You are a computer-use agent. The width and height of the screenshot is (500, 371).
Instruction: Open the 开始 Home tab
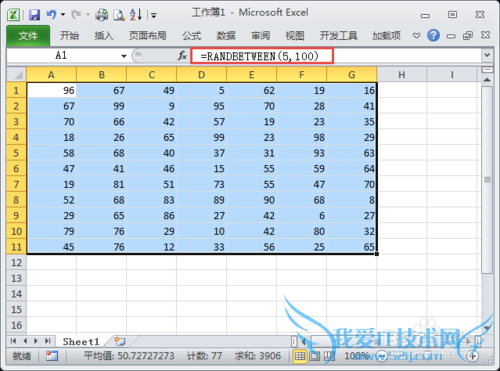[x=69, y=36]
